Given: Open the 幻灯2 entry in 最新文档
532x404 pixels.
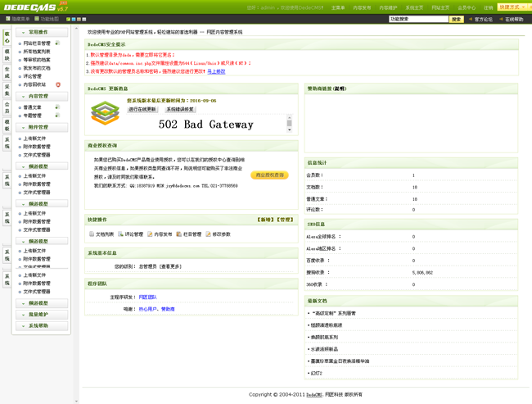Looking at the screenshot, I should [316, 374].
